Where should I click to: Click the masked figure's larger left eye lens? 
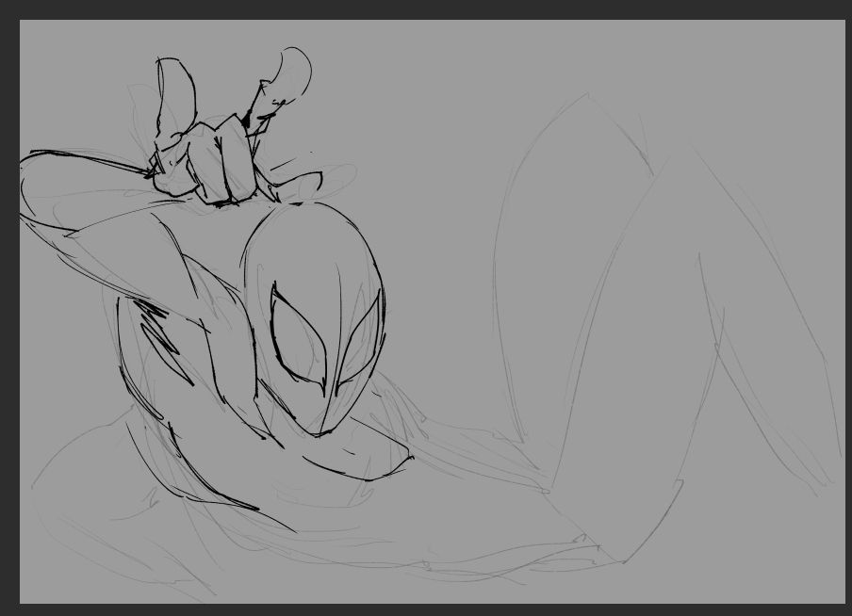[x=298, y=338]
